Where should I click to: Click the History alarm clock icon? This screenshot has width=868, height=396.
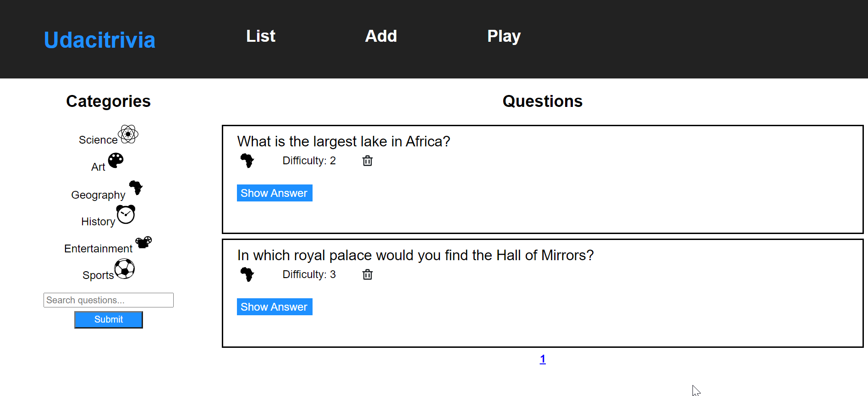(x=126, y=214)
